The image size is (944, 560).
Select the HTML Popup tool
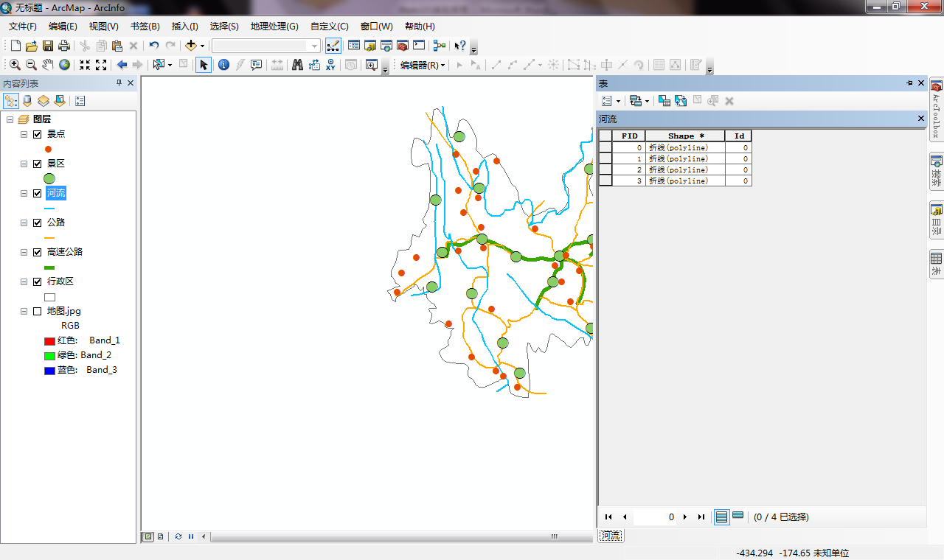pyautogui.click(x=256, y=65)
